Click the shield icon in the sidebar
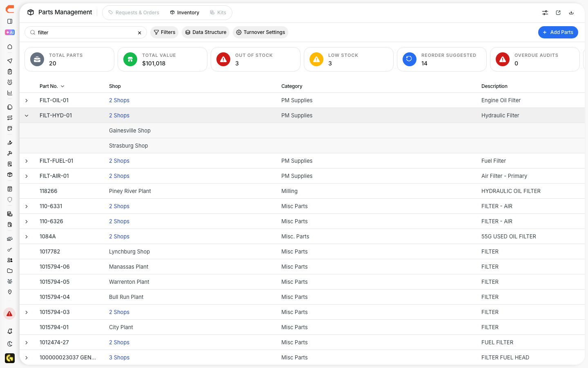Image resolution: width=588 pixels, height=368 pixels. pos(10,200)
